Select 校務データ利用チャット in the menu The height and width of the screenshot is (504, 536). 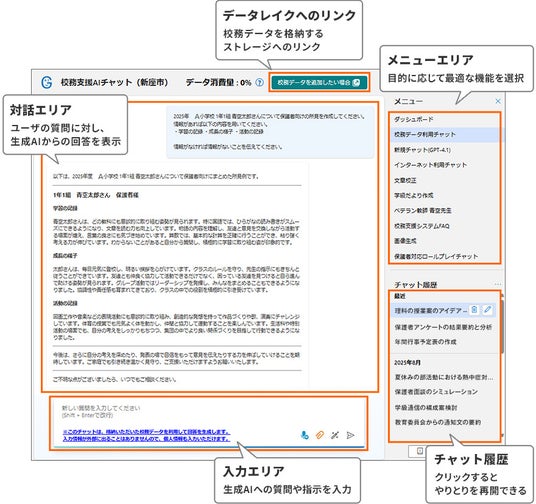point(444,134)
